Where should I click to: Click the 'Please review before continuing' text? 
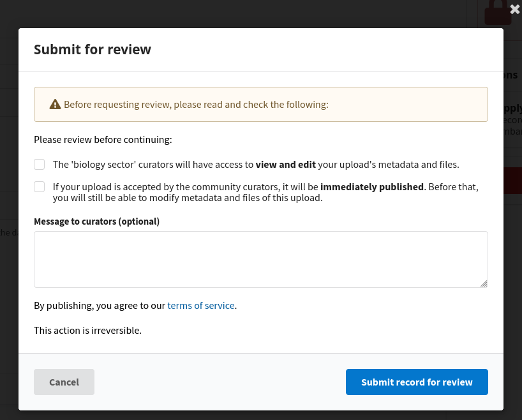click(x=103, y=139)
